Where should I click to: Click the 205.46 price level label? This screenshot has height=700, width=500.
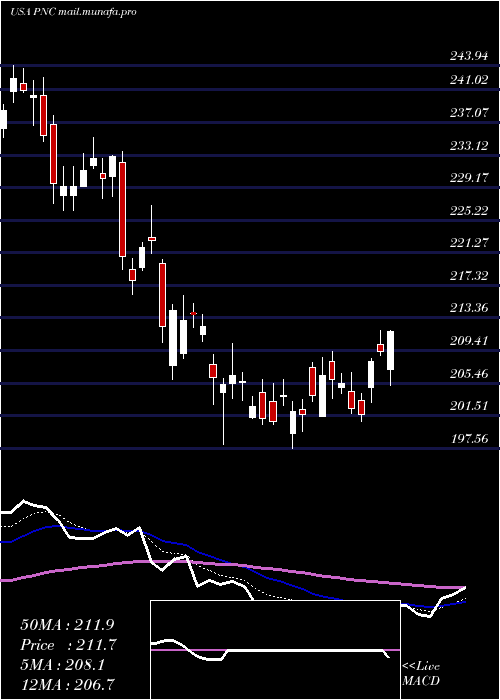point(468,374)
